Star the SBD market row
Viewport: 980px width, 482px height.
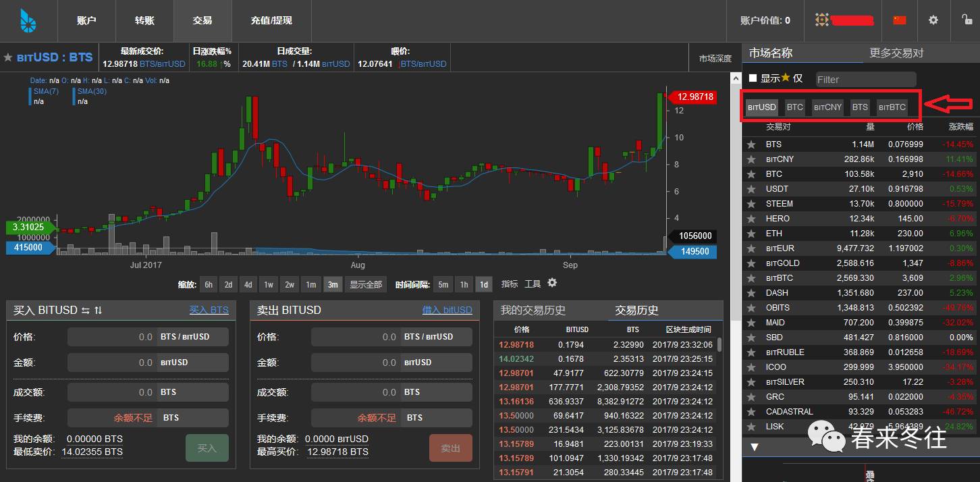(x=751, y=338)
